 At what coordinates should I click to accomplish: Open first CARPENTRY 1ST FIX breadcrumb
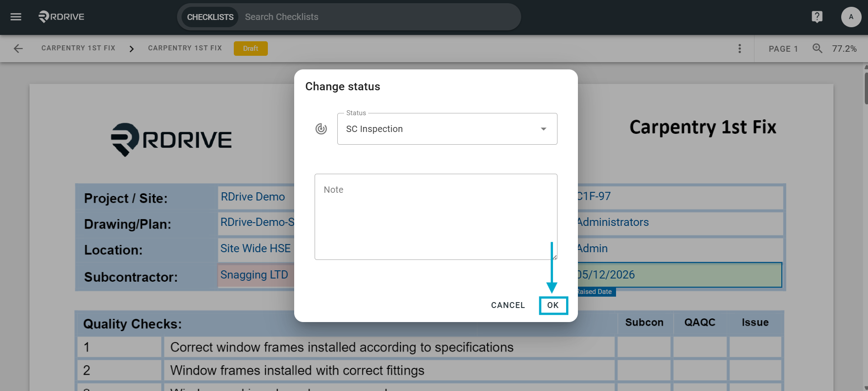click(78, 48)
